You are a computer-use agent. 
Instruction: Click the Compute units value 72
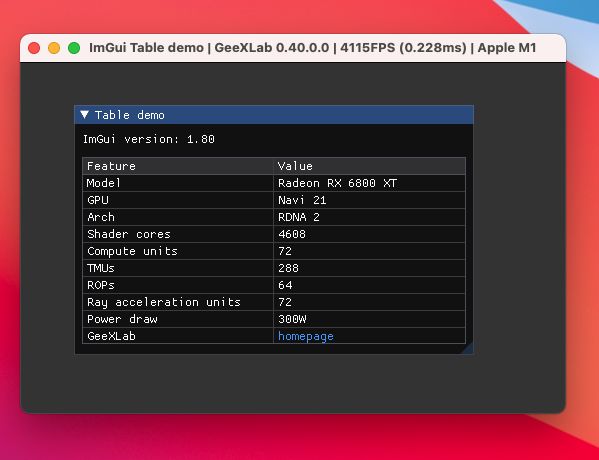pos(285,251)
